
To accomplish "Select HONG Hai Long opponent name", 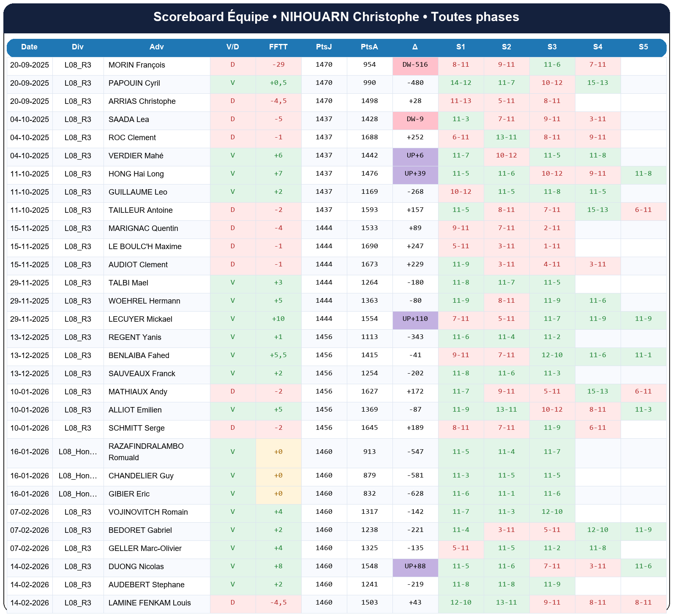I will [136, 174].
